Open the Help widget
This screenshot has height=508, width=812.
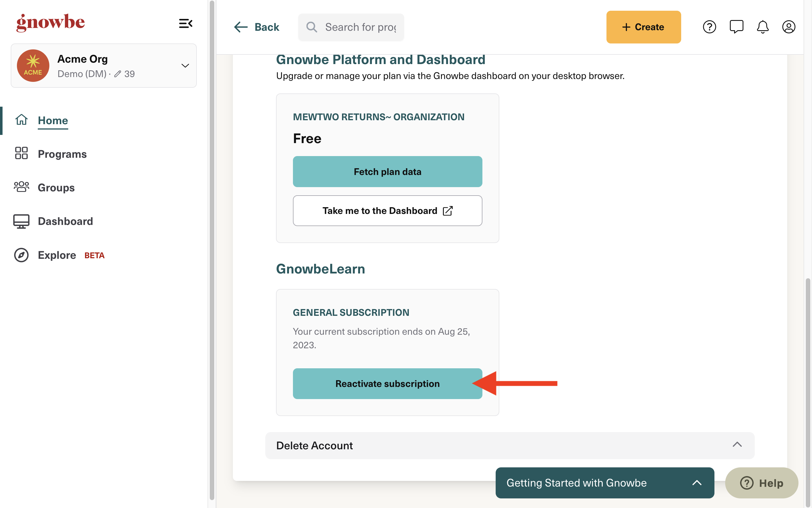(x=762, y=483)
